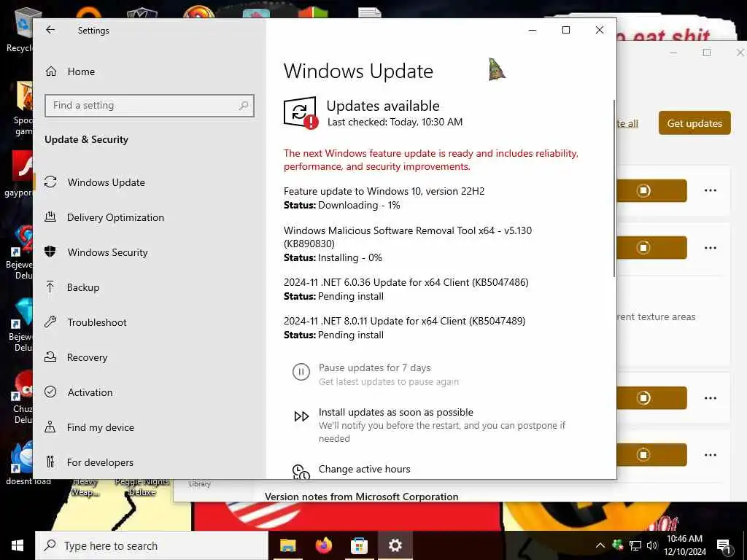Open the notification center icon

(x=724, y=546)
